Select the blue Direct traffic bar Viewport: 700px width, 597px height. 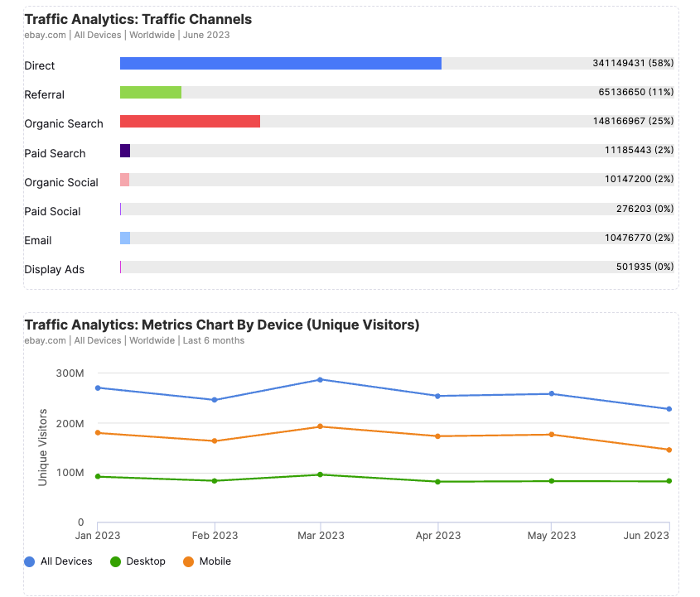tap(282, 63)
